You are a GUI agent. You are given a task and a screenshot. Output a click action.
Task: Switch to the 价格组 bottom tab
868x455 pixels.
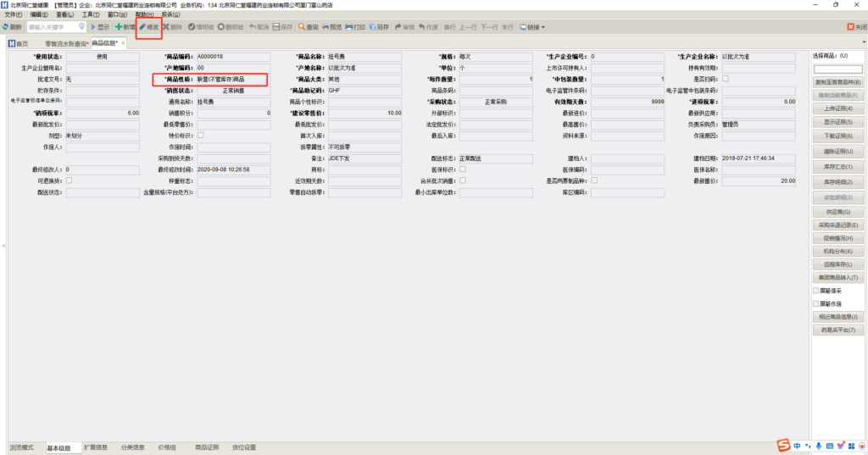coord(167,447)
